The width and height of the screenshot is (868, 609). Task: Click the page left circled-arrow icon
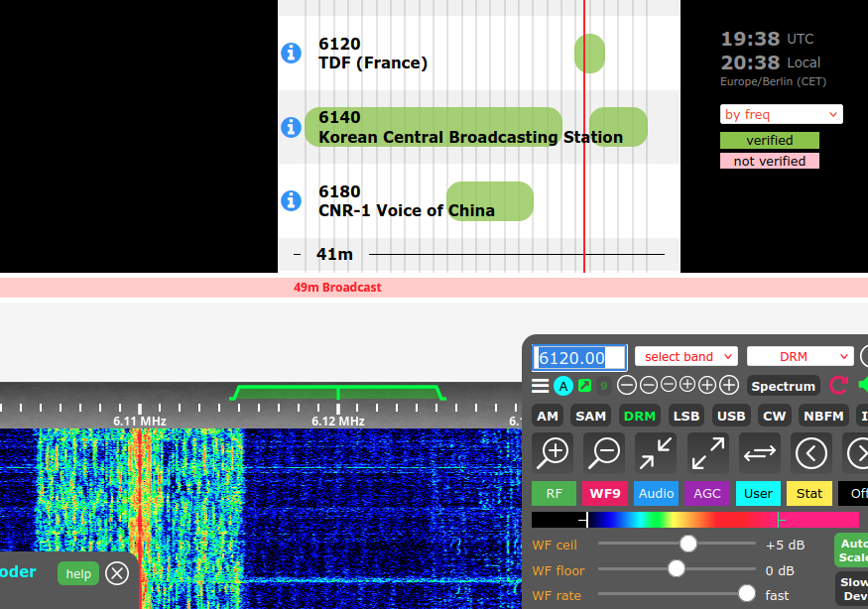point(811,453)
